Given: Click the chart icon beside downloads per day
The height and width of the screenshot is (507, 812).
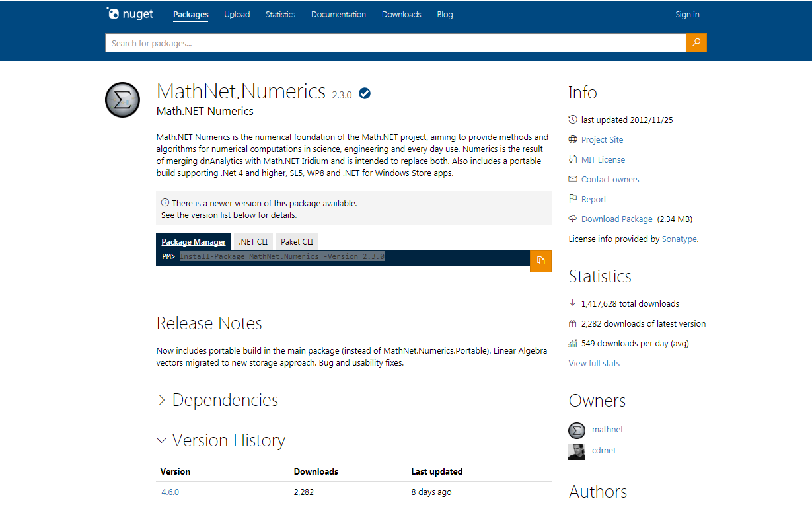Looking at the screenshot, I should tap(573, 343).
